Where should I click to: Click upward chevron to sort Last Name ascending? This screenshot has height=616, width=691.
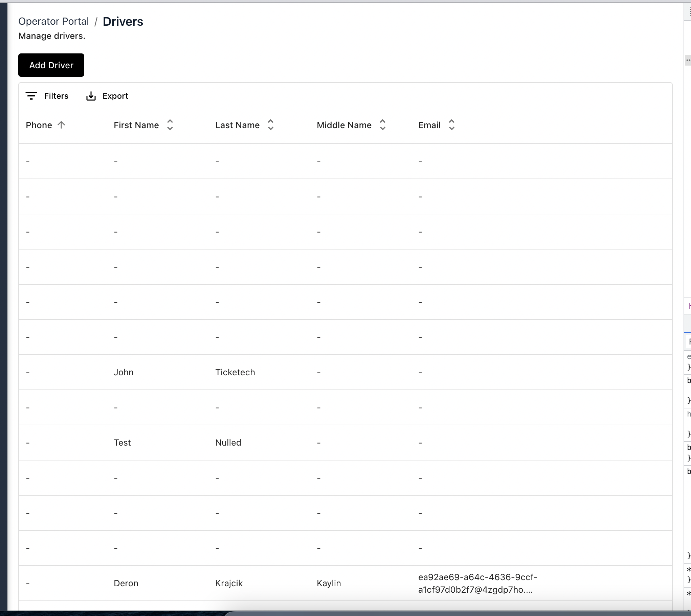[270, 122]
